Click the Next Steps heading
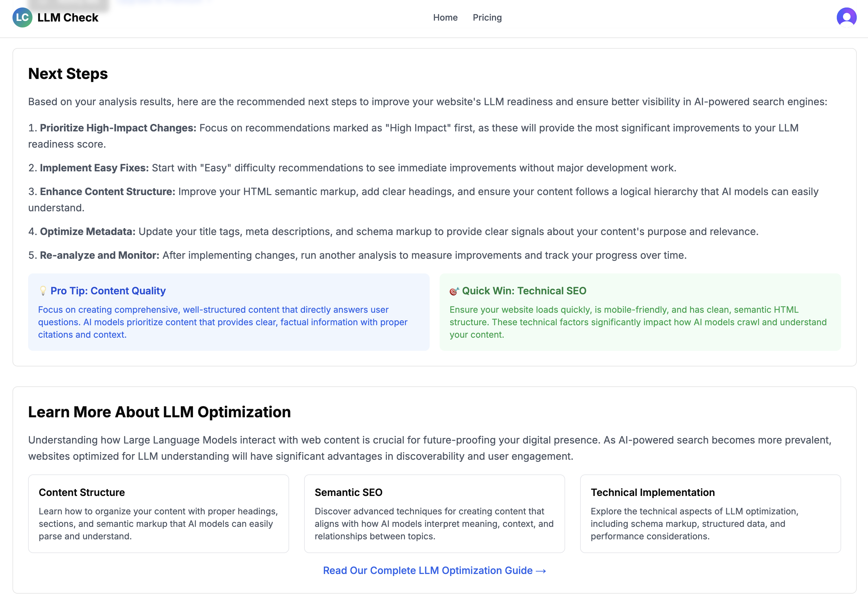Viewport: 868px width, 608px height. [68, 74]
